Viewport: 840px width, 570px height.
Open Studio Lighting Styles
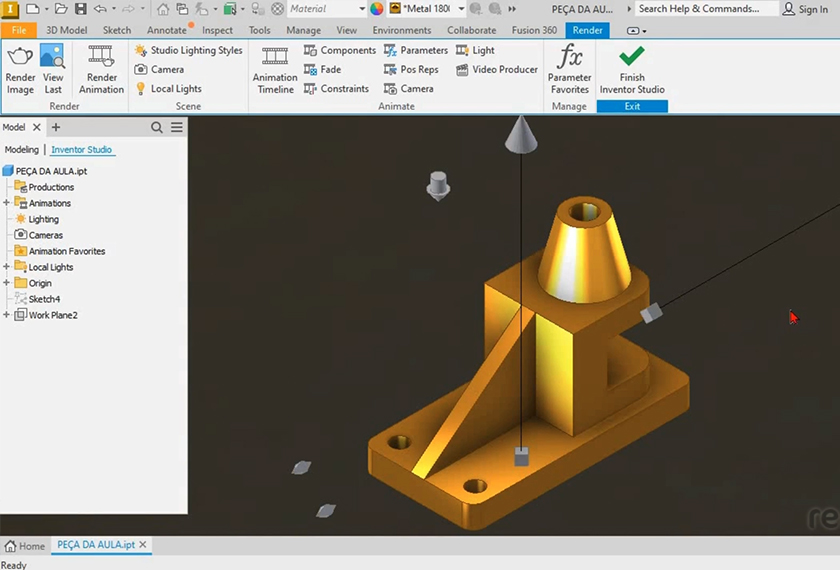(189, 50)
